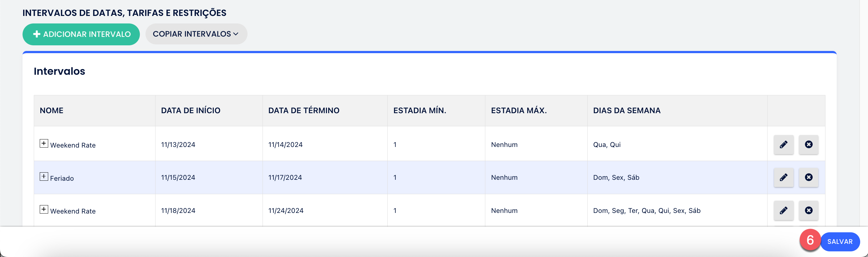Screen dimensions: 868x257
Task: Click the Dias da Semana column header
Action: point(626,110)
